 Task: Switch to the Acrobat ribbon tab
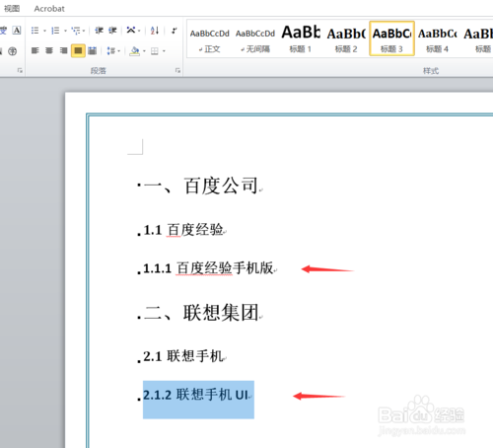(49, 9)
